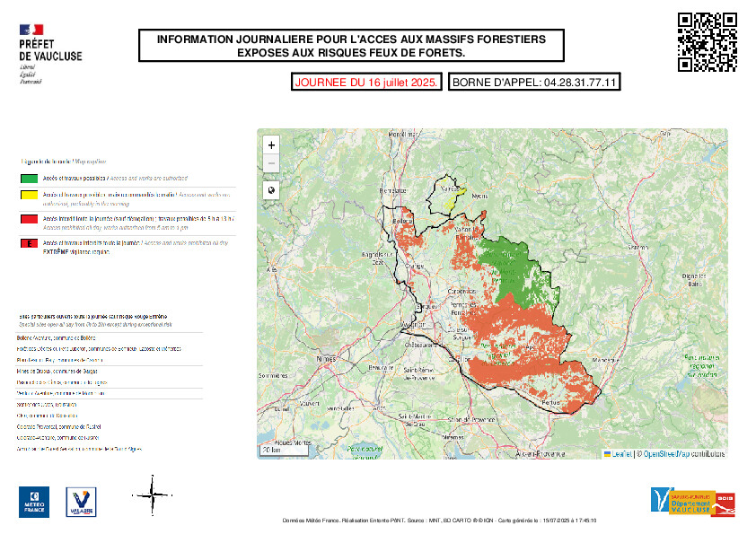This screenshot has height=534, width=756.
Task: Click the "Avignon" label on the map
Action: pyautogui.click(x=413, y=324)
